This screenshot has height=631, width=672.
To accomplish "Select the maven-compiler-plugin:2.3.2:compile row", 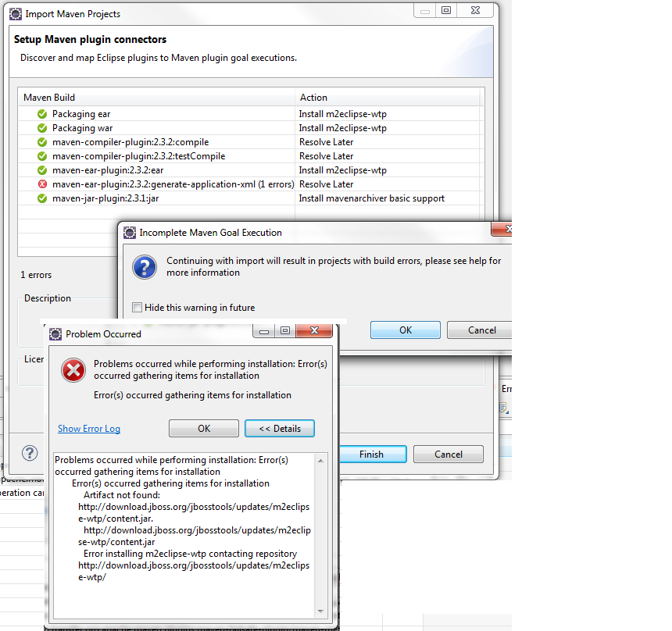I will click(x=251, y=142).
